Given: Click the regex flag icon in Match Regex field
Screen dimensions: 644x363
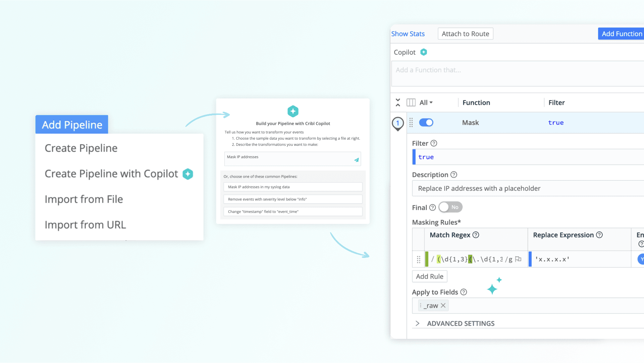Looking at the screenshot, I should pyautogui.click(x=518, y=259).
